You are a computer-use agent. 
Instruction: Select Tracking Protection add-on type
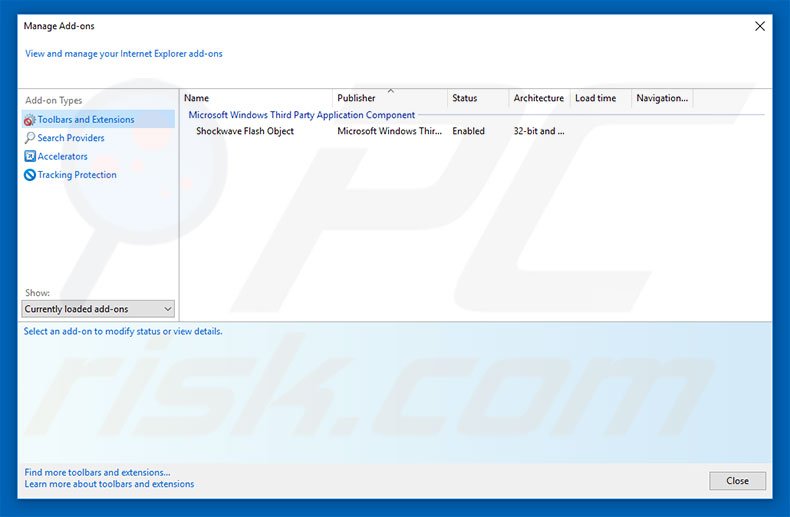(77, 175)
